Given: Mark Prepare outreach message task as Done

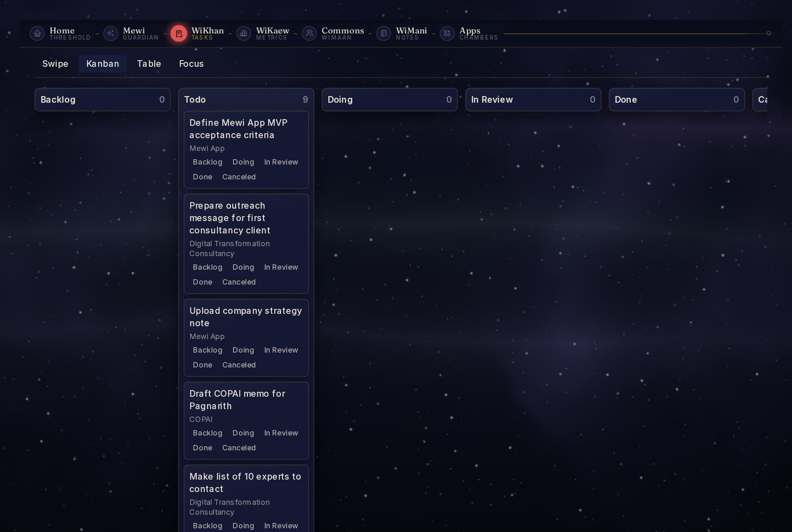Looking at the screenshot, I should (x=203, y=282).
